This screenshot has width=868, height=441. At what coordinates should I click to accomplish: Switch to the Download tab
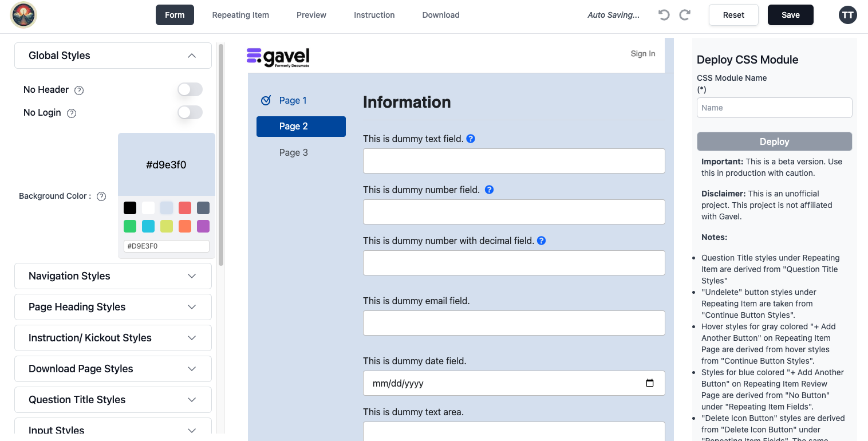441,15
